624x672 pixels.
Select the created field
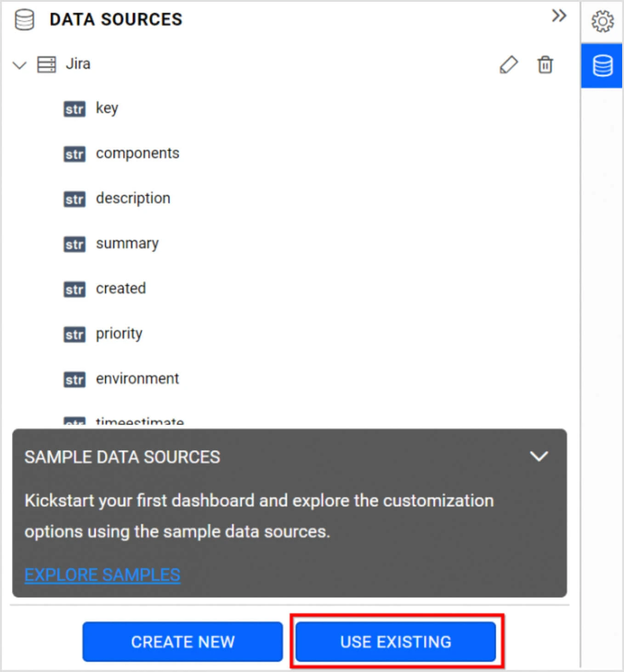pos(120,288)
